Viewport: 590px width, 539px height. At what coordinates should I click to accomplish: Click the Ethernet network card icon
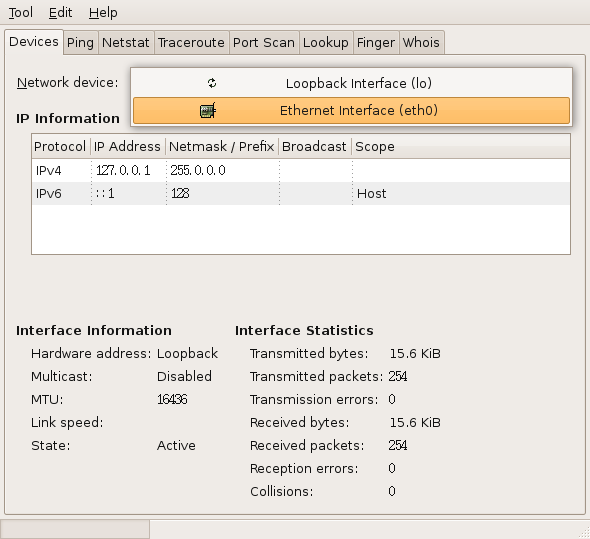(x=208, y=110)
